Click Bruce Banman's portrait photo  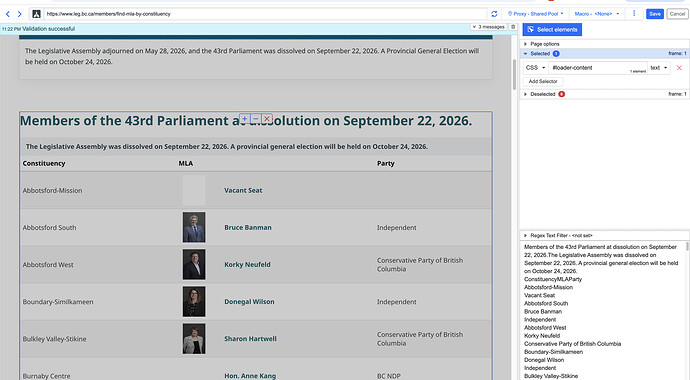pyautogui.click(x=194, y=227)
